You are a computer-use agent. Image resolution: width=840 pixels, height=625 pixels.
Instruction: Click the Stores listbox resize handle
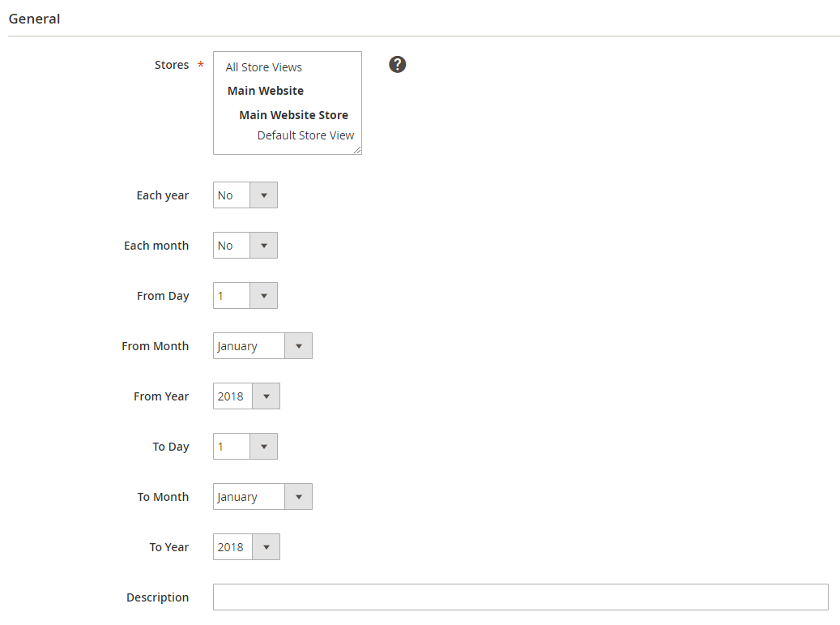click(x=357, y=150)
